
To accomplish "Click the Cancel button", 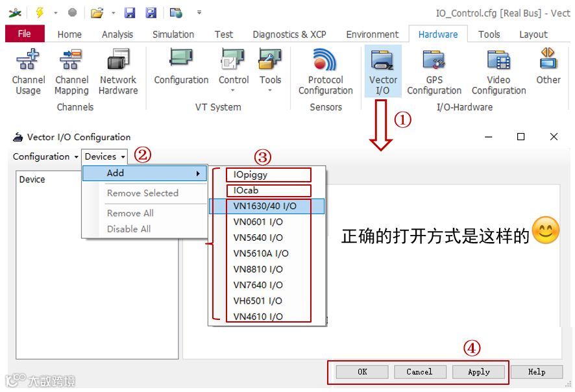I will click(420, 372).
